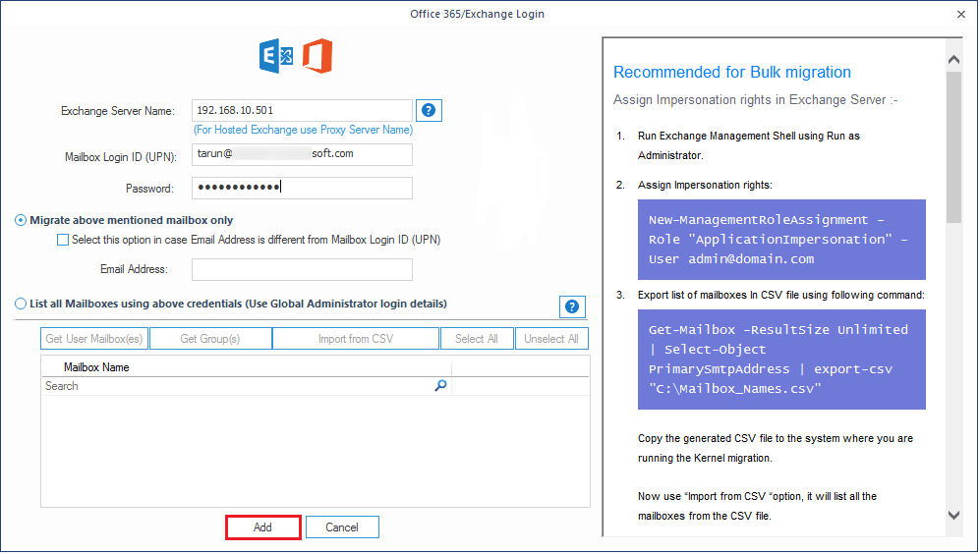Click the Exchange Server Name field
980x554 pixels.
[x=302, y=111]
